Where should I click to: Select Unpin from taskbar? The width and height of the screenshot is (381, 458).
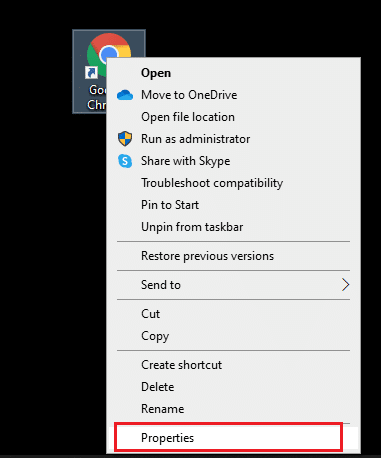point(233,227)
